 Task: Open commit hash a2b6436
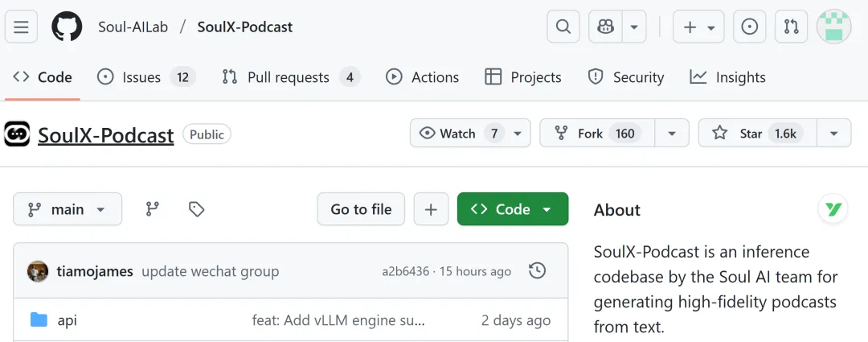(405, 272)
